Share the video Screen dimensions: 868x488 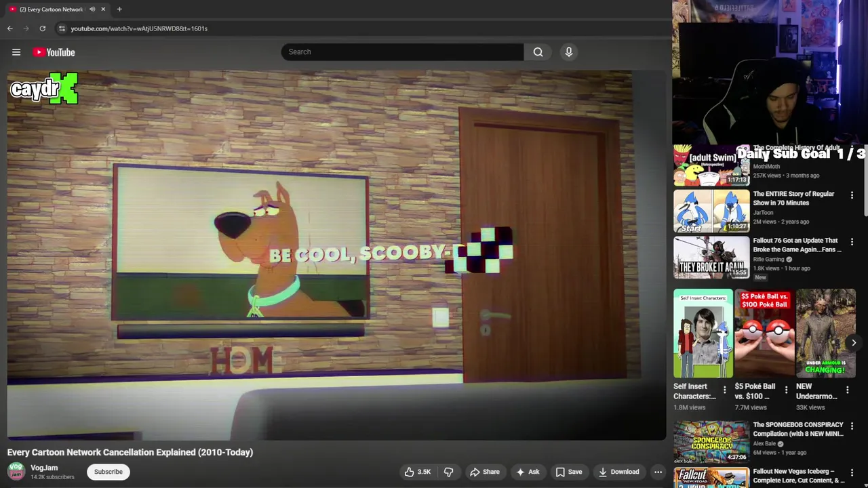pos(485,472)
